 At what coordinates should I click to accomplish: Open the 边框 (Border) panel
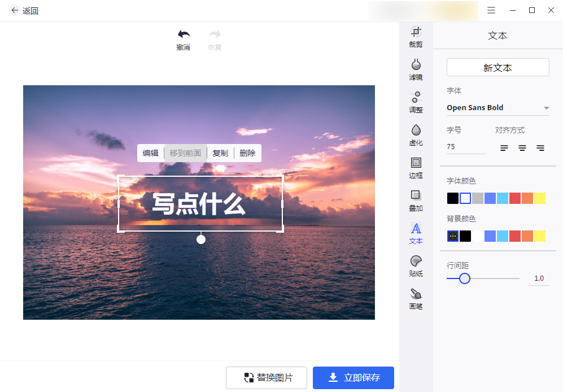(x=416, y=167)
